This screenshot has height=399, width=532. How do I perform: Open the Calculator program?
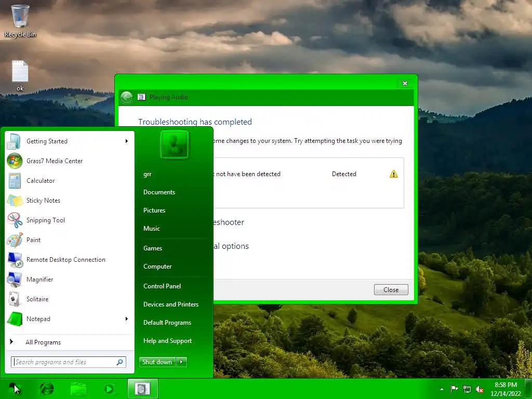pyautogui.click(x=70, y=180)
